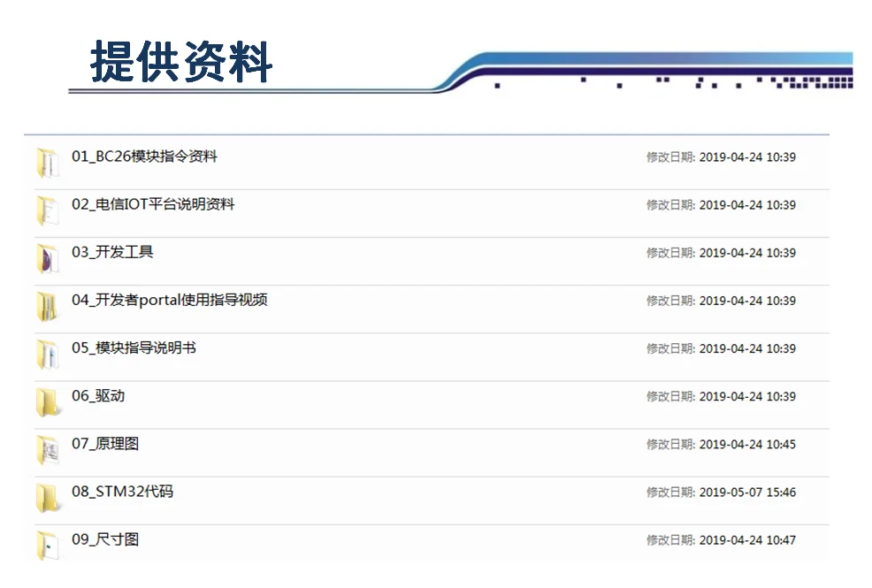Click the modified date 2019-04-24 10:47
Viewport: 872px width, 588px height.
747,540
